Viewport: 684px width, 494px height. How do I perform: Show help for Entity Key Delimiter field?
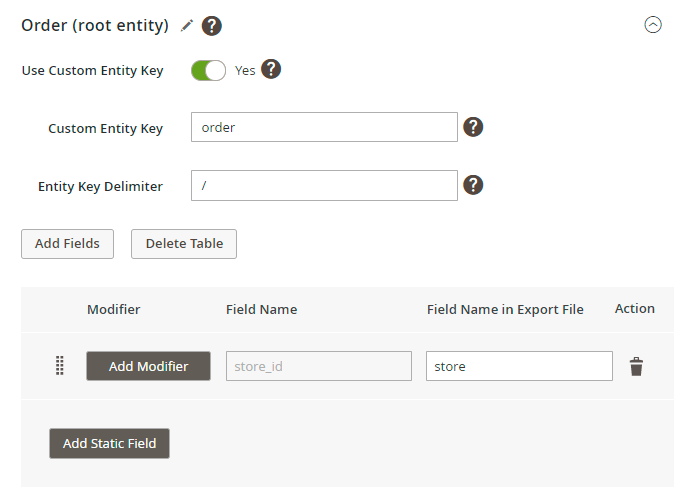pos(474,185)
